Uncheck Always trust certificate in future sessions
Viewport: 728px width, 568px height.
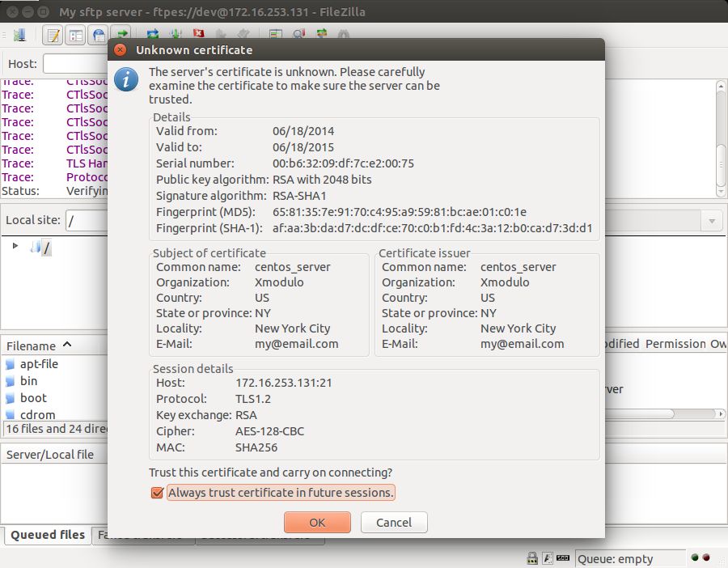click(158, 493)
